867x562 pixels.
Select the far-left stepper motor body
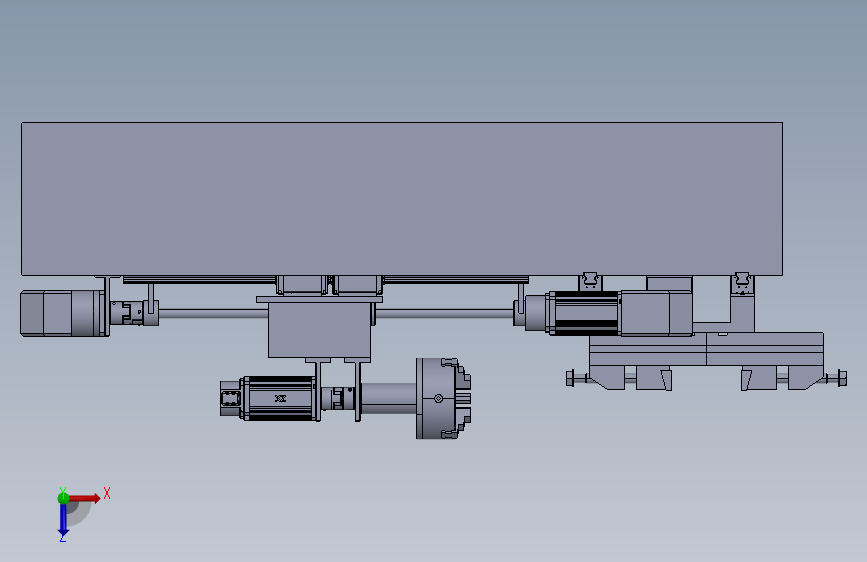[61, 313]
